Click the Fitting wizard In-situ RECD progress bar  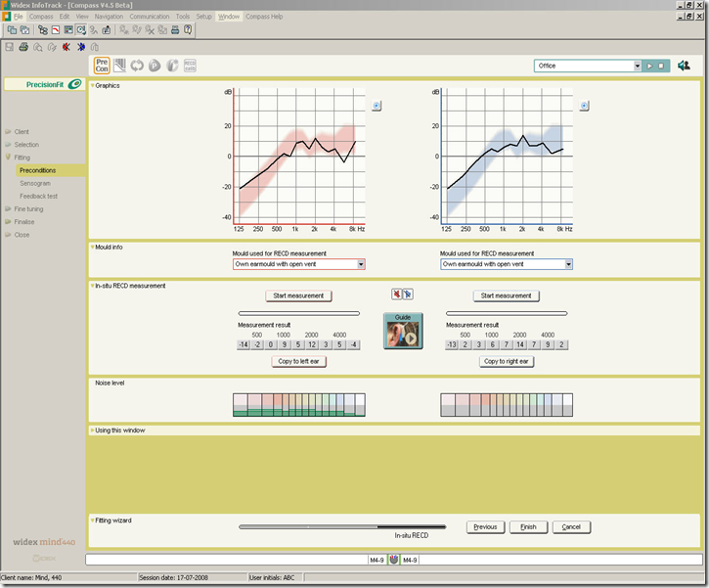pyautogui.click(x=342, y=526)
